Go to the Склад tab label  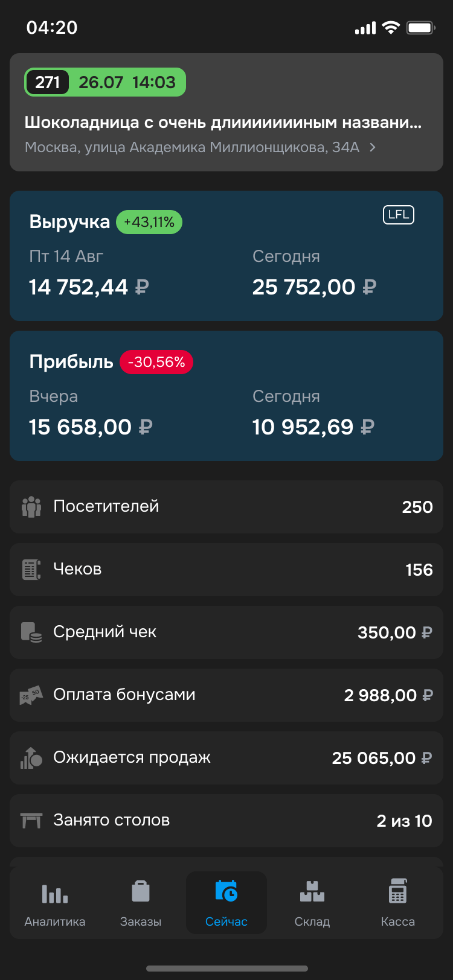(312, 921)
